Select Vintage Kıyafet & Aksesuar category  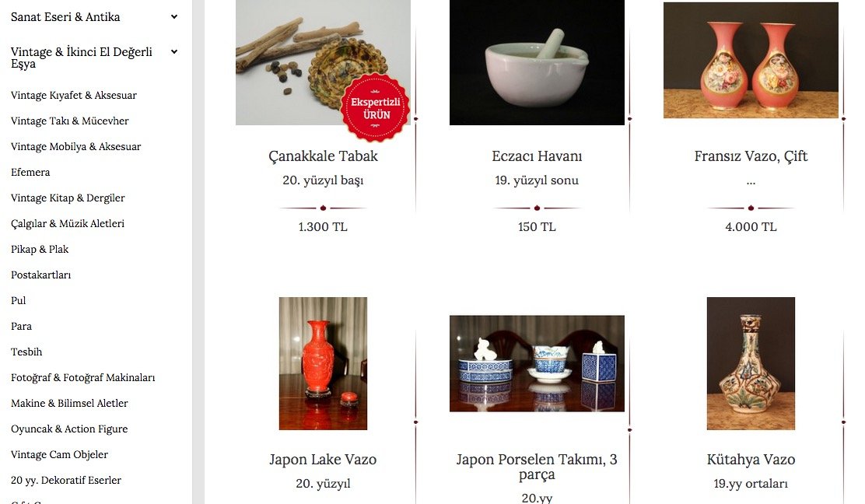click(x=74, y=96)
